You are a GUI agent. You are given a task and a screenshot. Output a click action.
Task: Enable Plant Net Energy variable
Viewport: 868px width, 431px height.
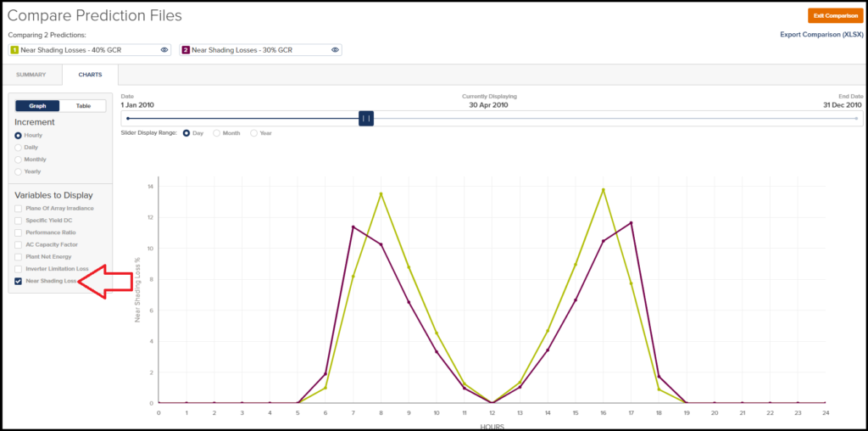pos(19,257)
